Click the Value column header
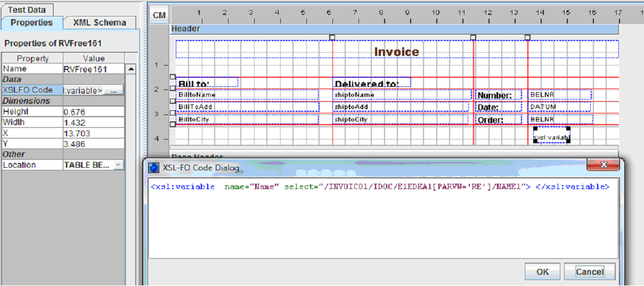The image size is (644, 286). [94, 59]
